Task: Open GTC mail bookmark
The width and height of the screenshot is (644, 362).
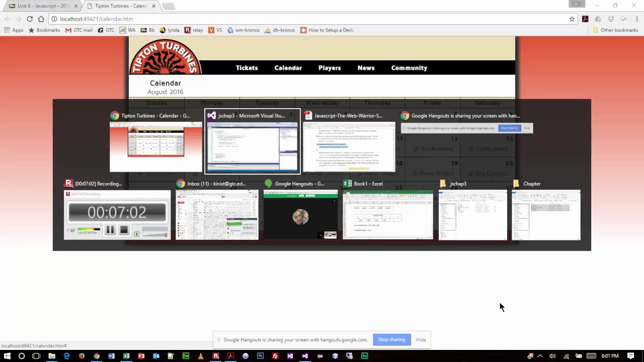Action: click(x=79, y=30)
